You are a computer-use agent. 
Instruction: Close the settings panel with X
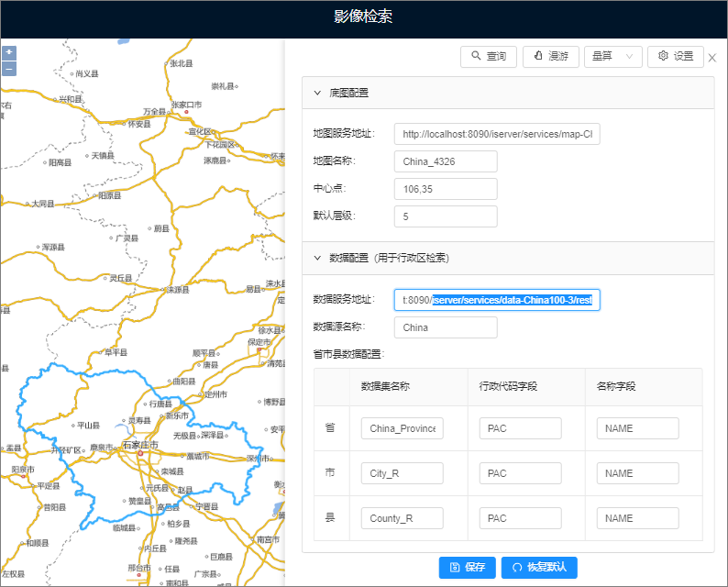point(712,58)
